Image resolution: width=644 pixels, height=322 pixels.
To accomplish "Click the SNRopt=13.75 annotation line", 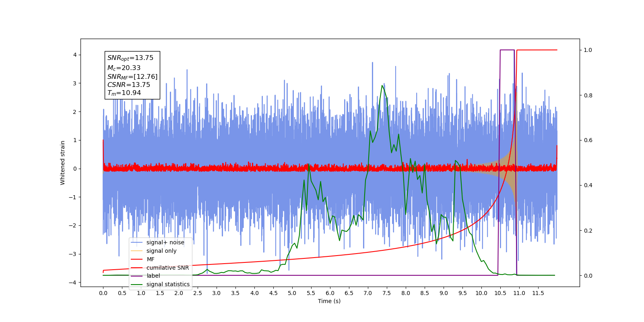I will [130, 58].
